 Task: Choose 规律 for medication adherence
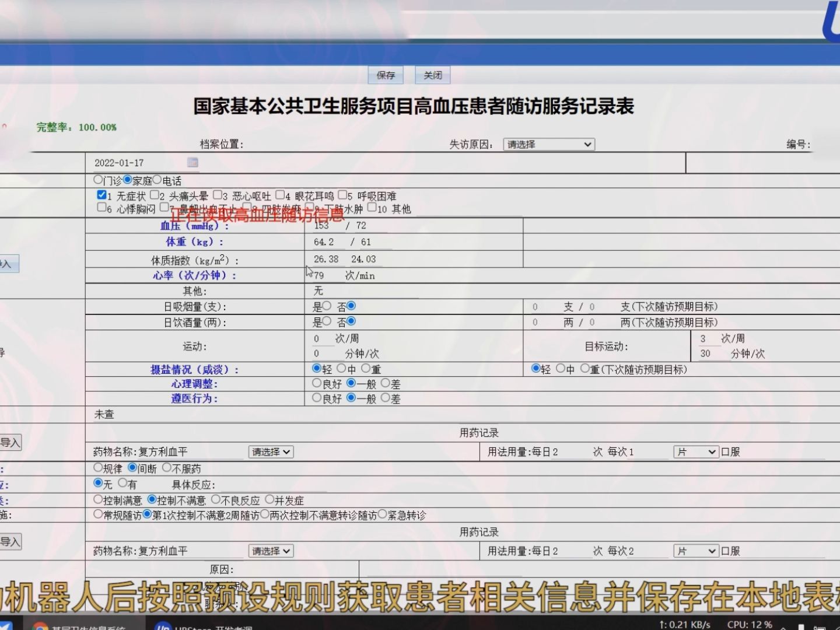pos(97,467)
